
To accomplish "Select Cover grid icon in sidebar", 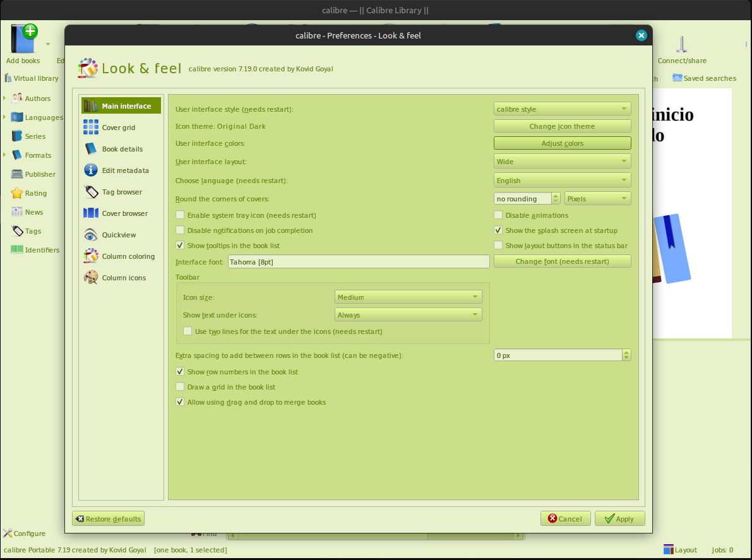I will coord(91,127).
